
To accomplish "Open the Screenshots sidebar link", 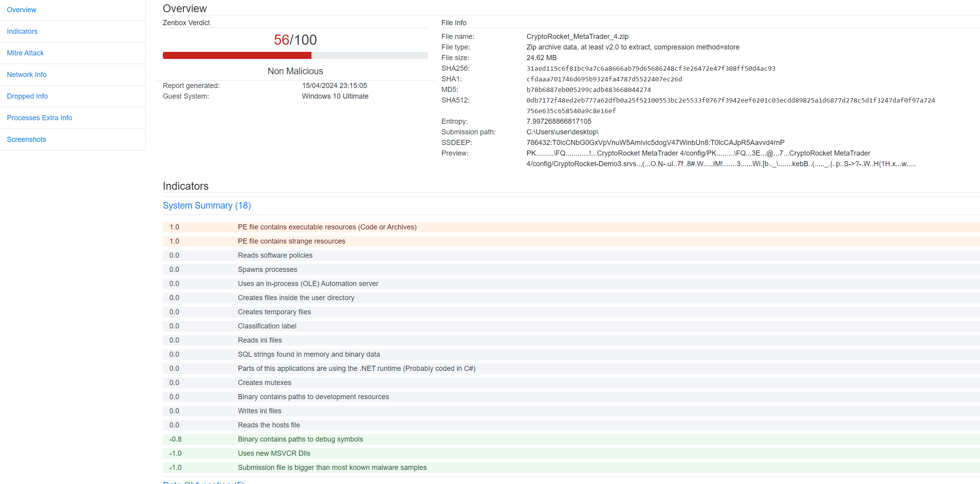I will pos(27,139).
